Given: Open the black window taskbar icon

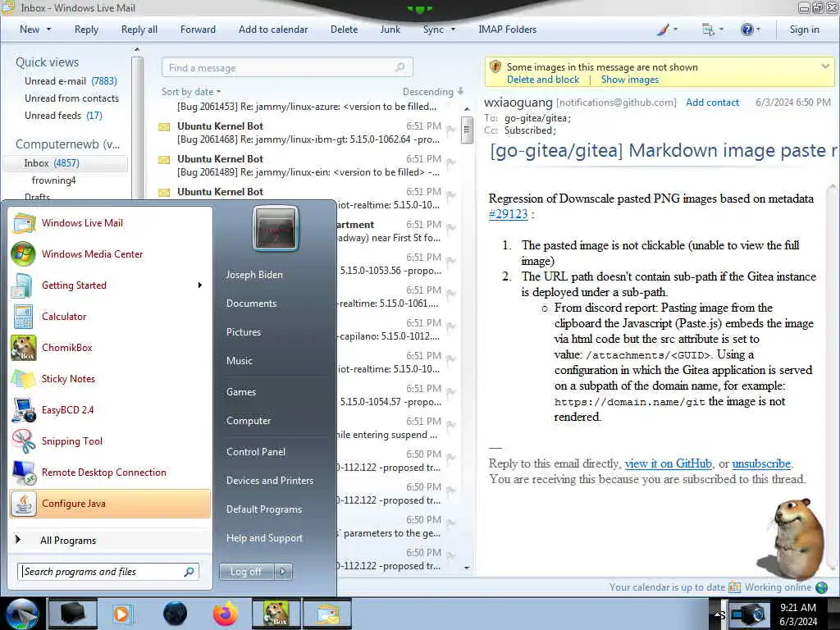Looking at the screenshot, I should tap(72, 614).
